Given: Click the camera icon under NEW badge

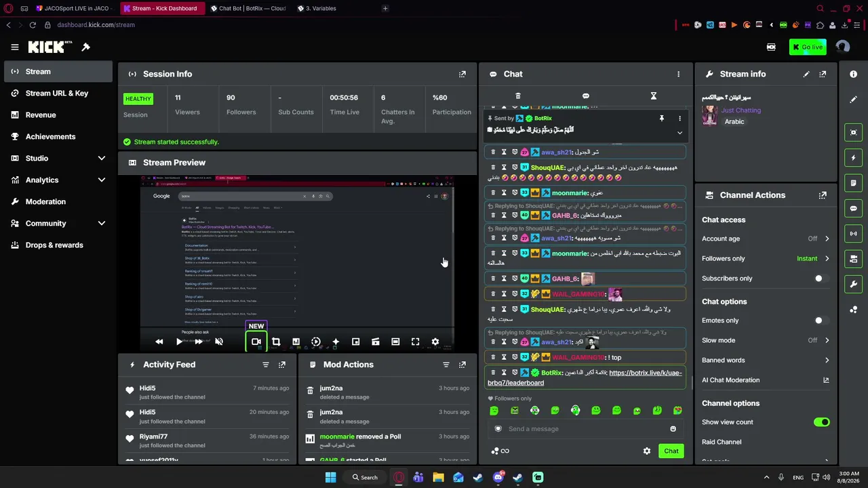Looking at the screenshot, I should 256,342.
